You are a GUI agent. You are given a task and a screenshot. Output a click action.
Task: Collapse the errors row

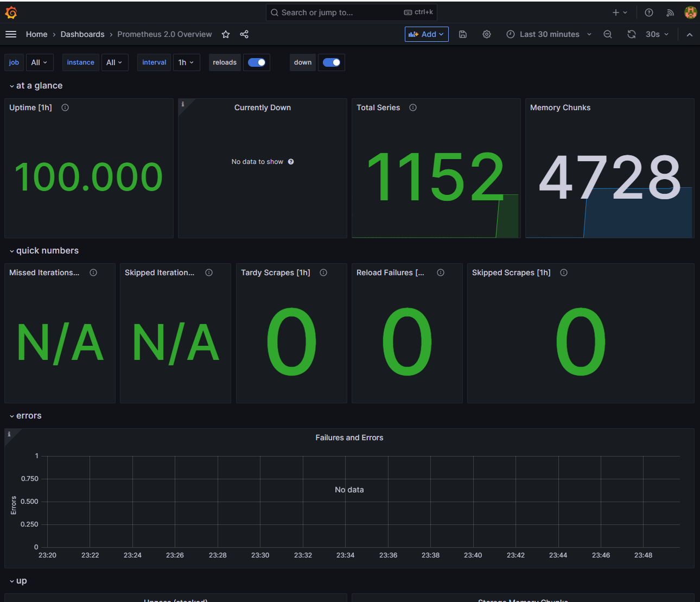click(26, 416)
